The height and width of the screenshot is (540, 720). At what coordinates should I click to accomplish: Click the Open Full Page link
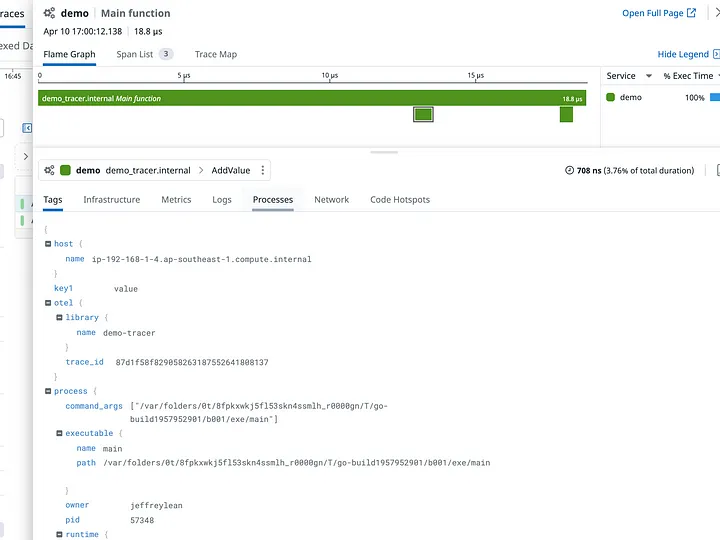tap(652, 13)
